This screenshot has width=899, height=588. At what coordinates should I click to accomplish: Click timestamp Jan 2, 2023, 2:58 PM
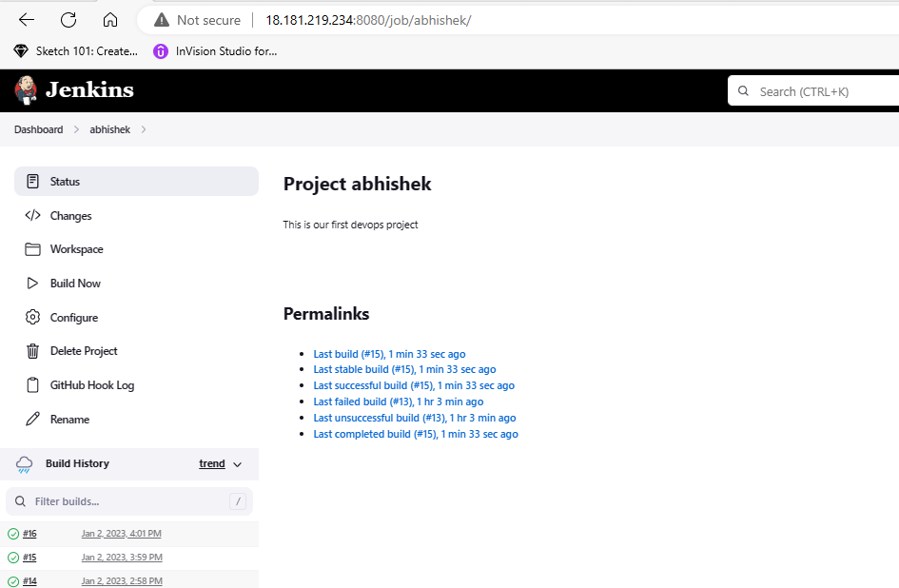[x=122, y=581]
